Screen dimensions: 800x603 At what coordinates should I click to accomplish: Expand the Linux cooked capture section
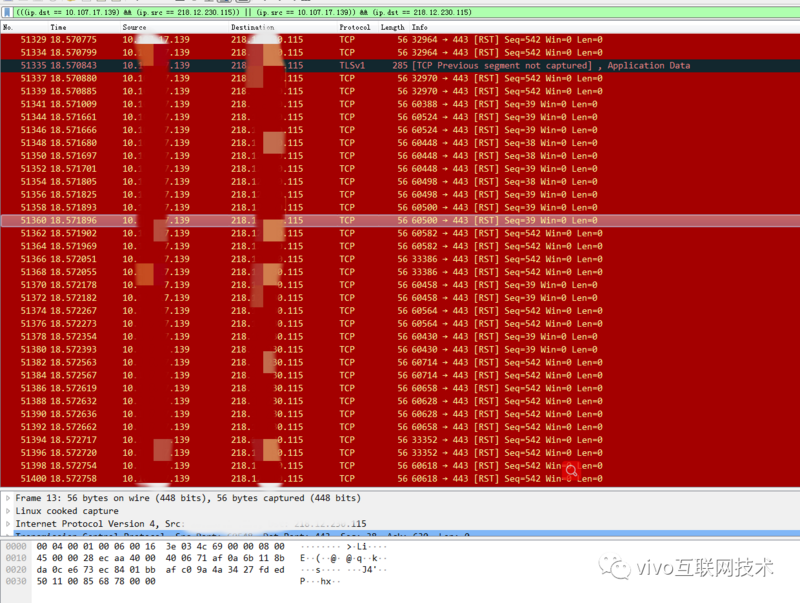pos(8,510)
